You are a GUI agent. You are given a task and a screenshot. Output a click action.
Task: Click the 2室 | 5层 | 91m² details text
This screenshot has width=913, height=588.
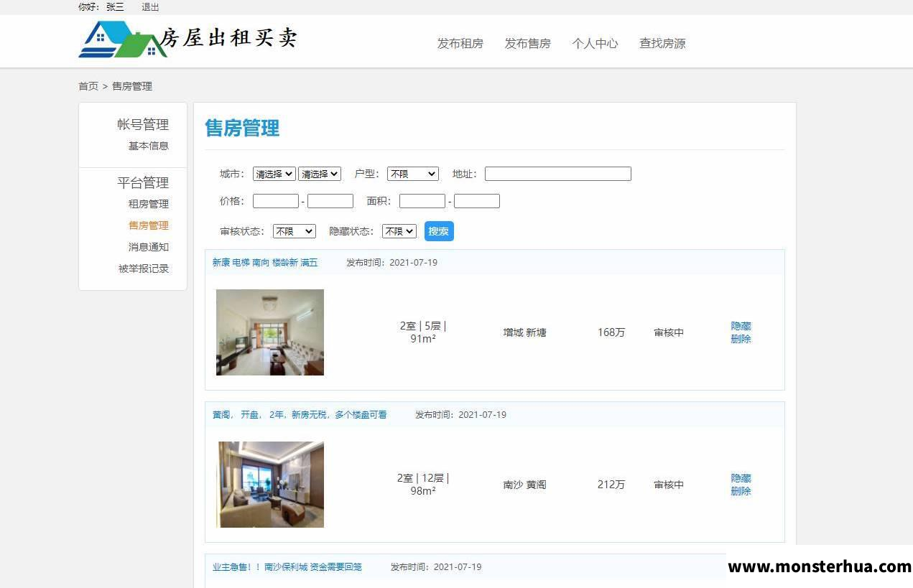[x=423, y=332]
